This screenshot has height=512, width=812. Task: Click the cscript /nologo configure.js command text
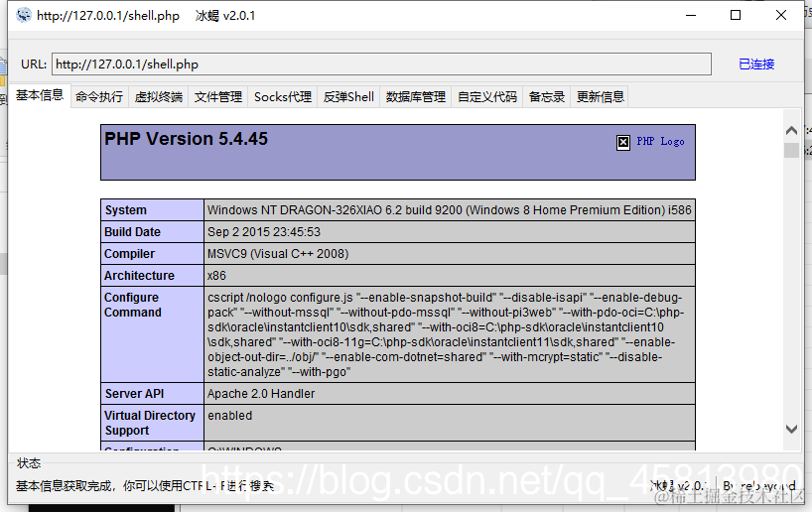click(446, 334)
